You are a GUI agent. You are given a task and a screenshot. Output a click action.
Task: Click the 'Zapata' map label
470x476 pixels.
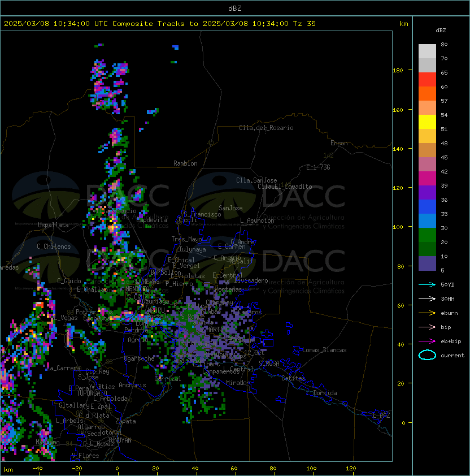point(125,421)
